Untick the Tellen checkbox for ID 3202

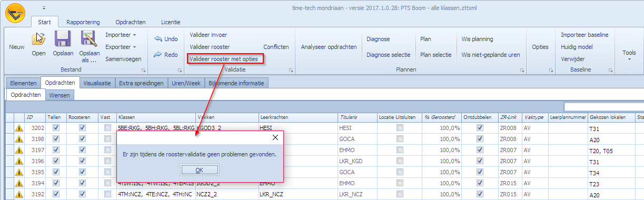(x=56, y=128)
